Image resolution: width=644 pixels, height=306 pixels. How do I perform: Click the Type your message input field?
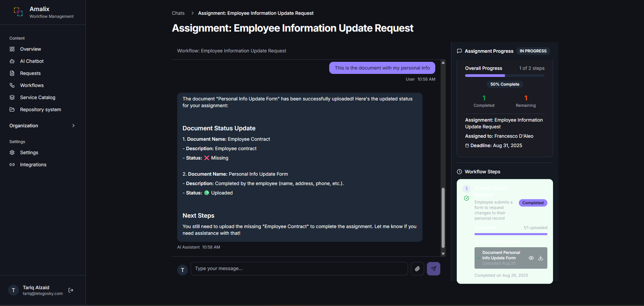[299, 269]
